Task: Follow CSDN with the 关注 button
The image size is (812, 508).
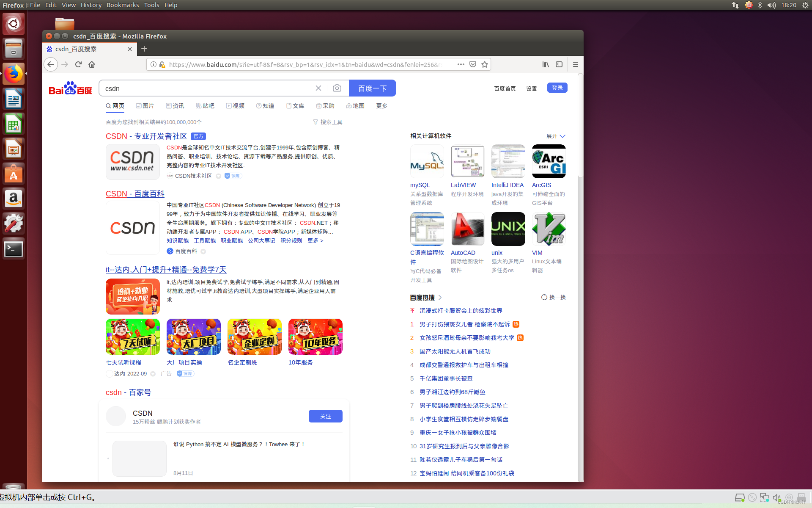Action: click(326, 416)
